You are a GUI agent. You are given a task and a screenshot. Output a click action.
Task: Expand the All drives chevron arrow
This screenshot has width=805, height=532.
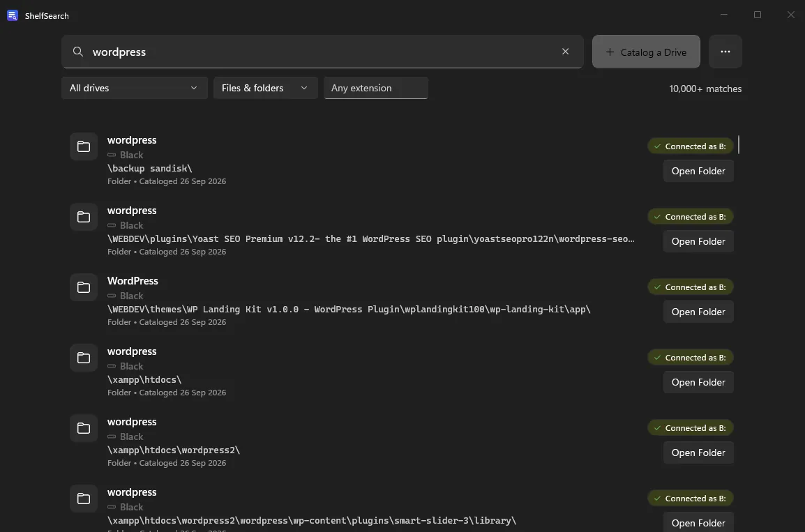(193, 88)
